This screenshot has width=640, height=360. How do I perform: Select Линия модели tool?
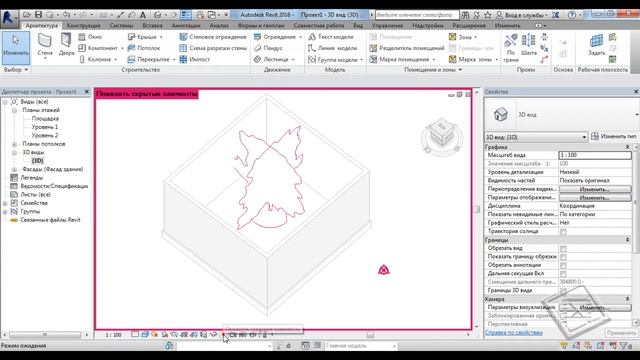click(333, 48)
